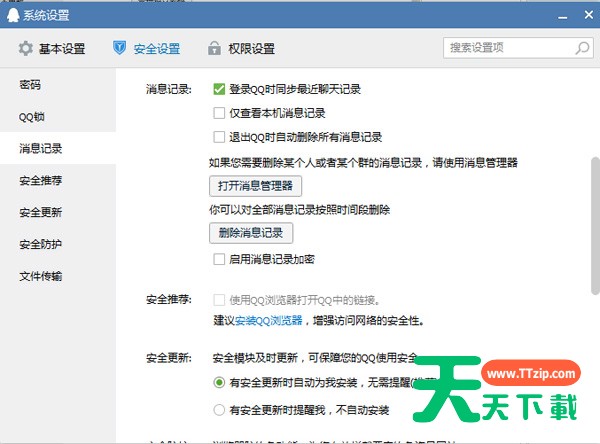600x444 pixels.
Task: Select QQ锁 in the sidebar
Action: (x=58, y=116)
